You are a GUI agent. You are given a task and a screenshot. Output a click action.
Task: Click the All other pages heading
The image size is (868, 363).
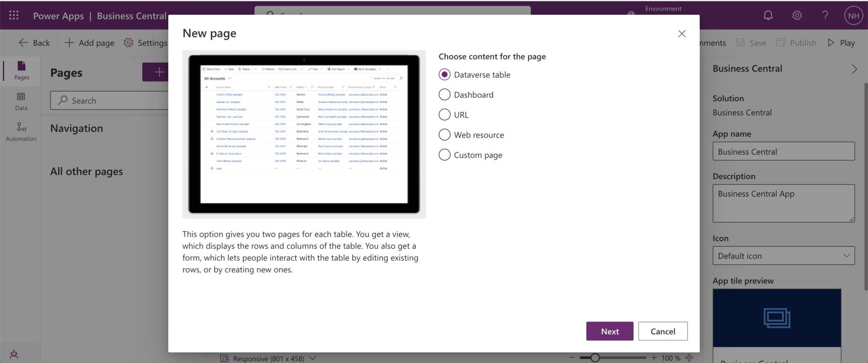point(87,171)
